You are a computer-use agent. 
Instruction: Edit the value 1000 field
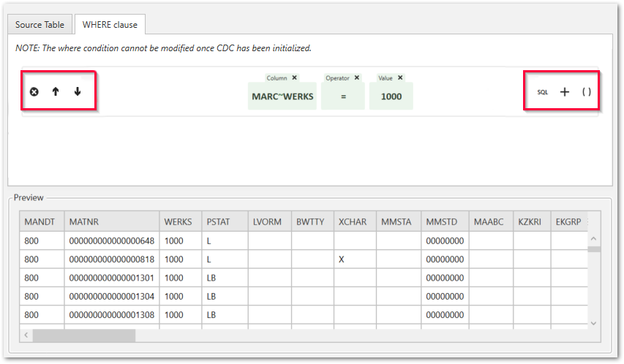click(391, 96)
